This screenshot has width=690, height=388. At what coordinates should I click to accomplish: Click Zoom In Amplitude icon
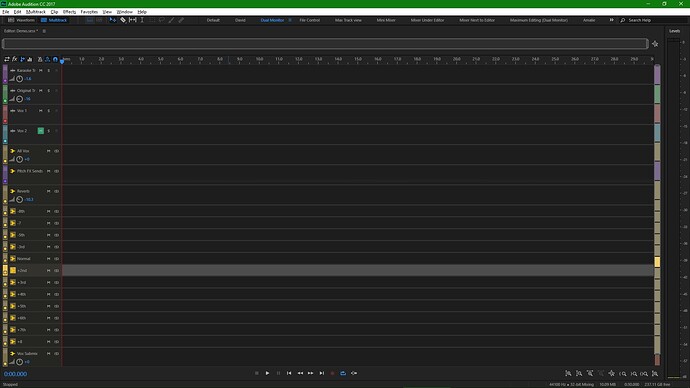coord(569,373)
